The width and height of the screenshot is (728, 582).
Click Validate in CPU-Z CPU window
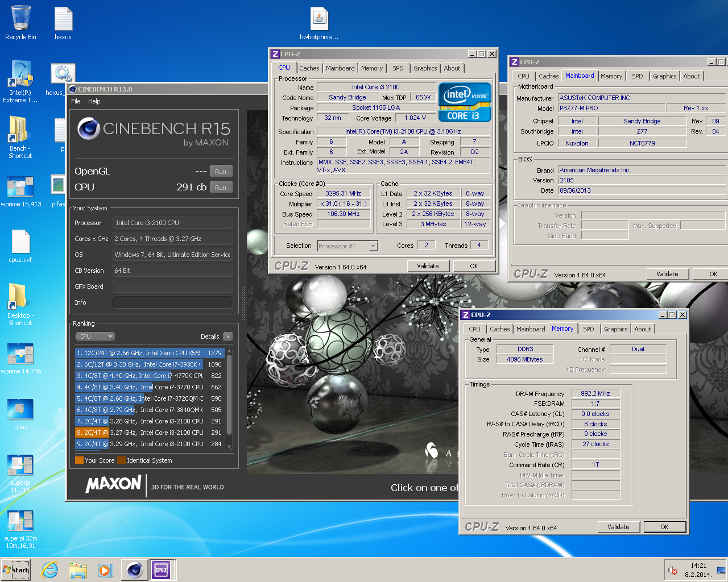coord(428,266)
